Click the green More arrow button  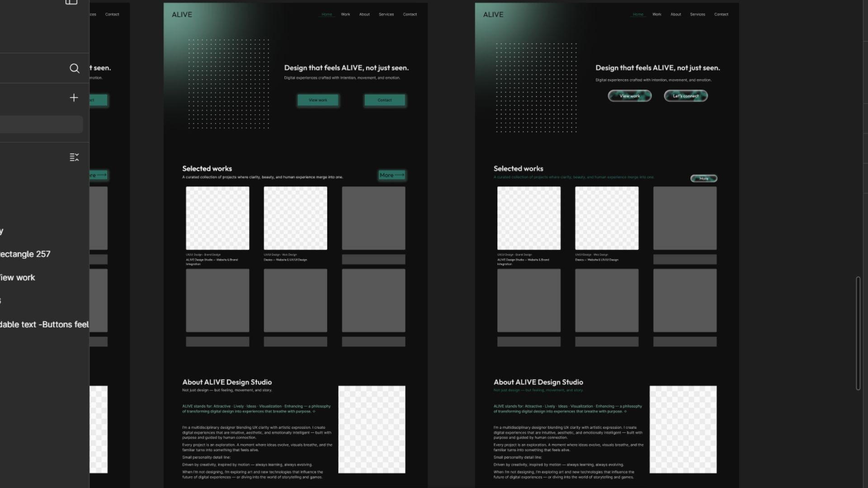coord(392,175)
